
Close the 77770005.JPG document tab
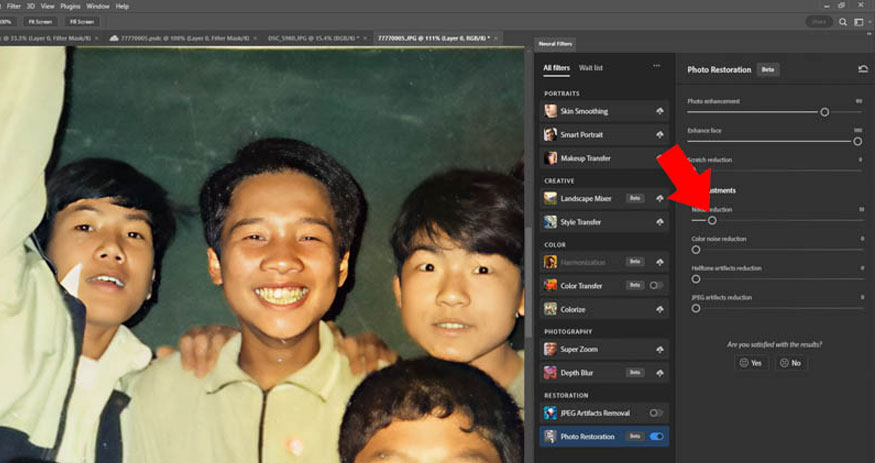496,38
